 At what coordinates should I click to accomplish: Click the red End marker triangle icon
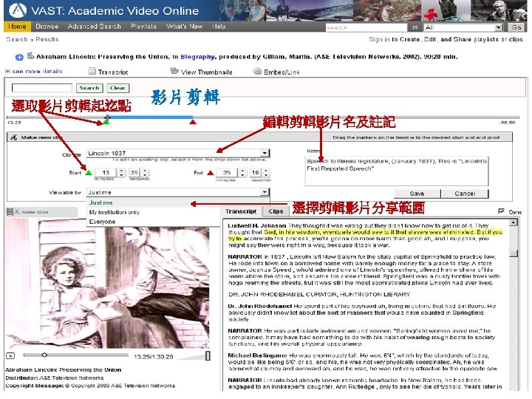(211, 173)
